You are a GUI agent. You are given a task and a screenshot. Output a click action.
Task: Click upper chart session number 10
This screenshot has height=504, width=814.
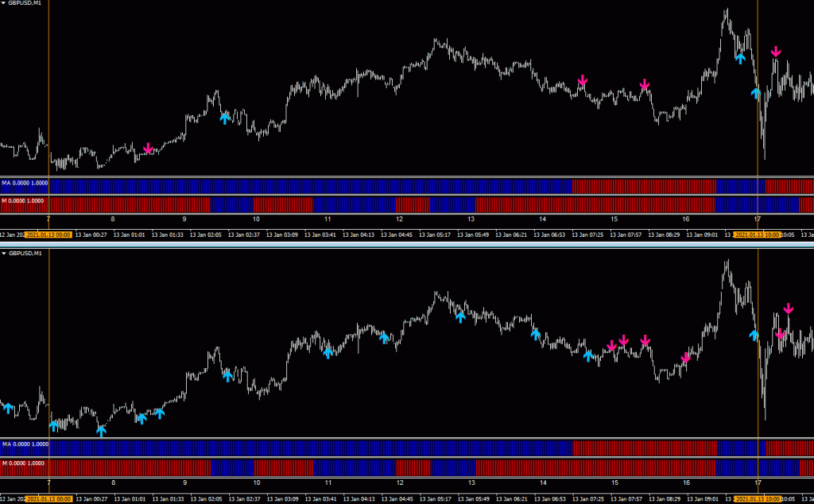pos(256,219)
